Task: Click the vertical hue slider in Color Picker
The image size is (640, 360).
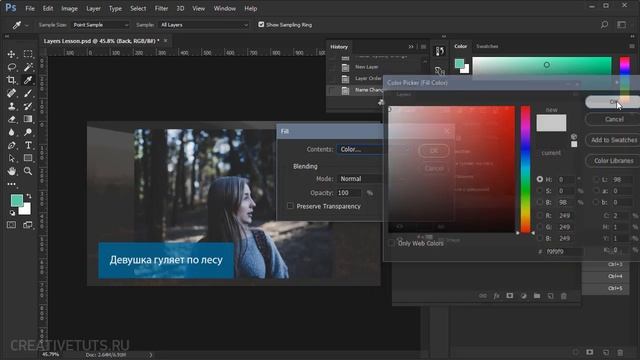Action: pos(525,169)
